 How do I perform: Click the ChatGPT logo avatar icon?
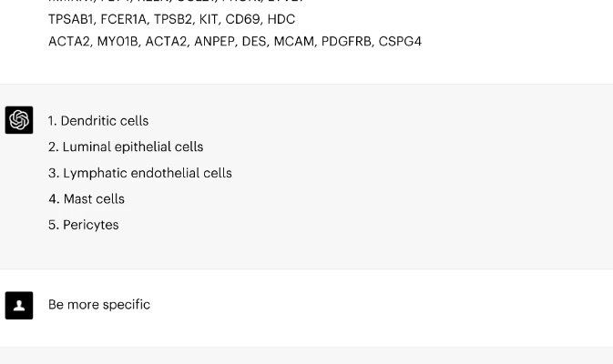pos(19,120)
